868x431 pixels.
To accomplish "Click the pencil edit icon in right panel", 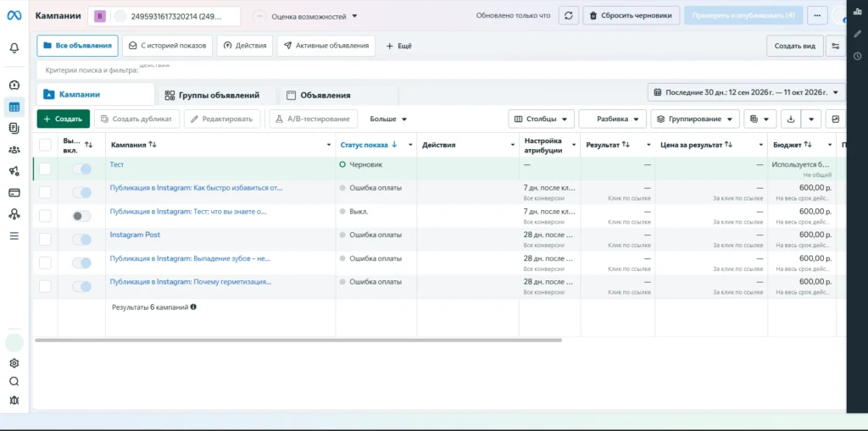I will click(x=858, y=34).
